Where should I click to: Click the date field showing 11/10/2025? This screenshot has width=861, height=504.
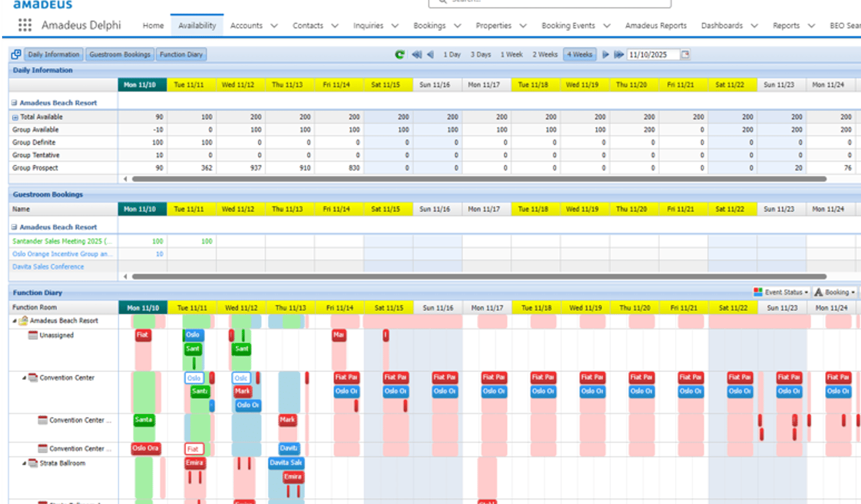coord(653,54)
